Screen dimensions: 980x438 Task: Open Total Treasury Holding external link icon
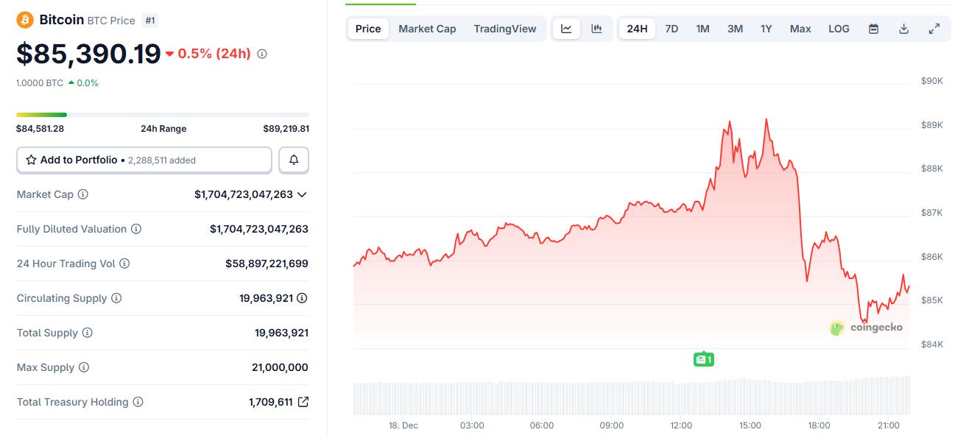(303, 402)
